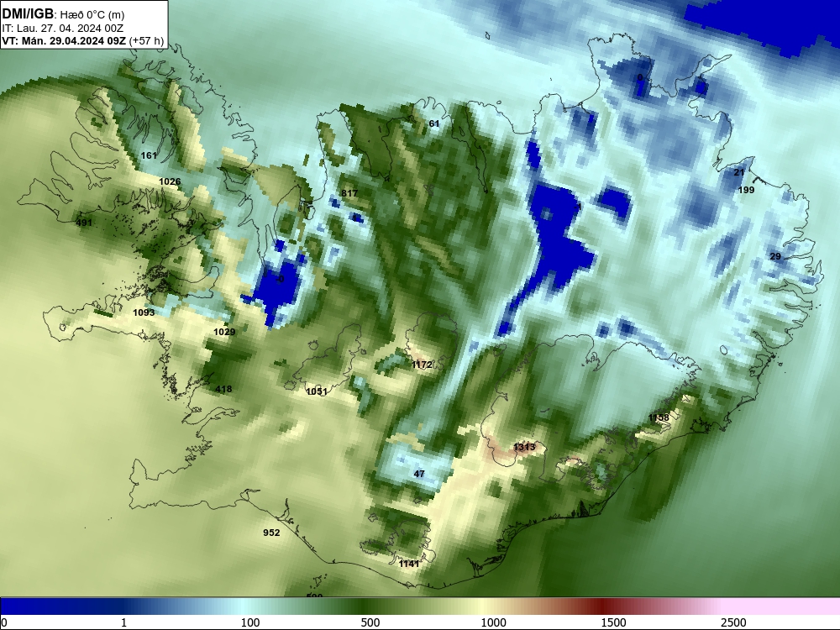840x630 pixels.
Task: Select the 817 height value
Action: coord(349,193)
